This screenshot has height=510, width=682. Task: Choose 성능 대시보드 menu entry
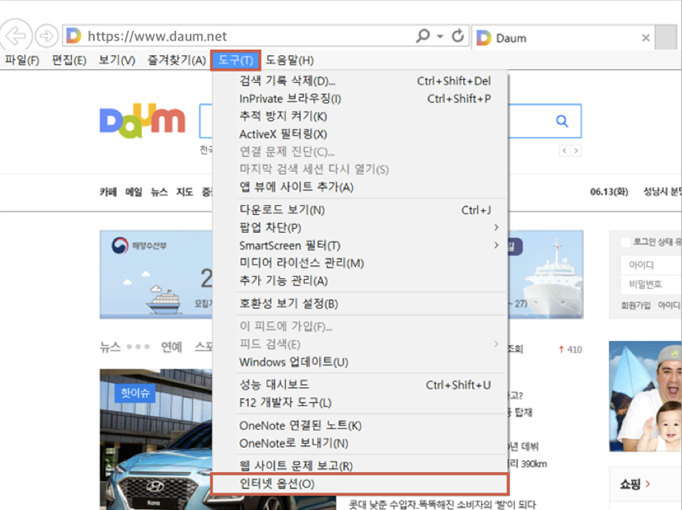click(x=360, y=385)
